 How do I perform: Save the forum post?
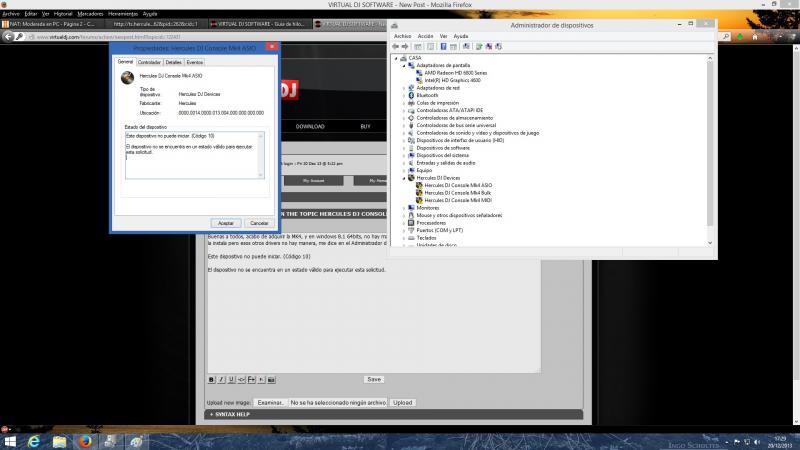pos(374,380)
